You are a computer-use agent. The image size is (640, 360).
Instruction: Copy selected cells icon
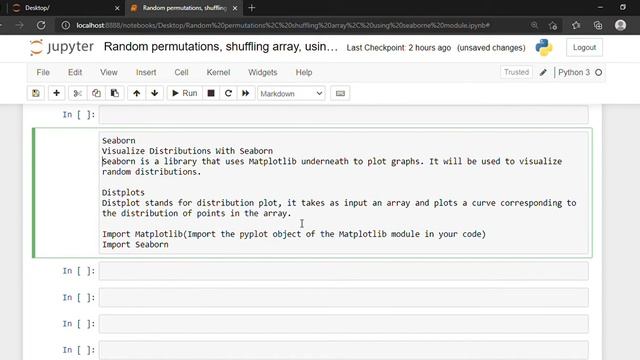(96, 93)
